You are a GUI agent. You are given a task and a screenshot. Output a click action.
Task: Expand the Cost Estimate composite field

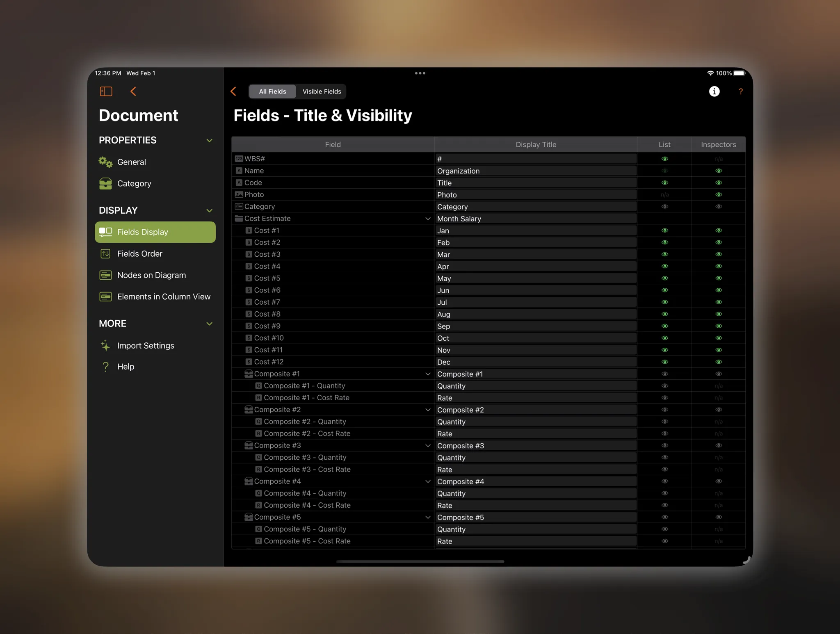tap(427, 219)
